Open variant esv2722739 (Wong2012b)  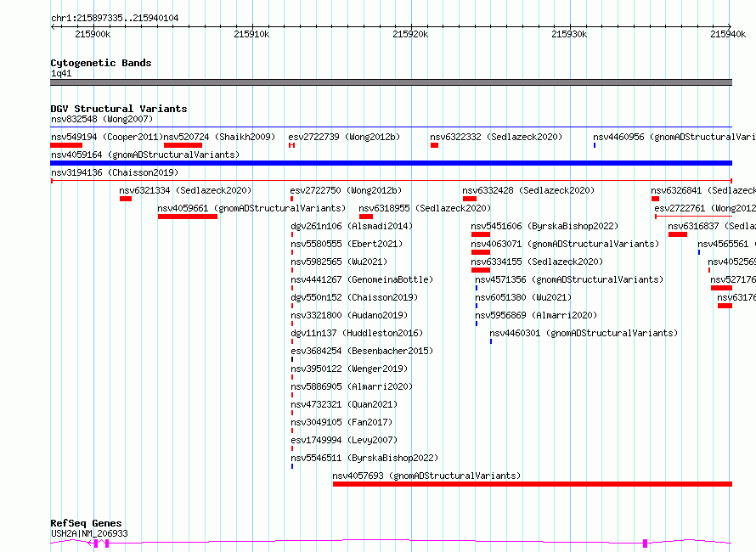pyautogui.click(x=344, y=137)
